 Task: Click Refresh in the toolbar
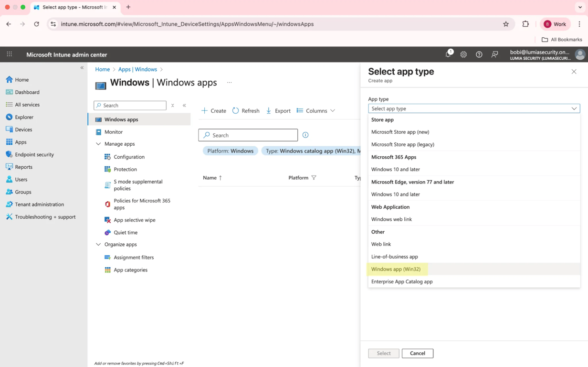point(246,110)
